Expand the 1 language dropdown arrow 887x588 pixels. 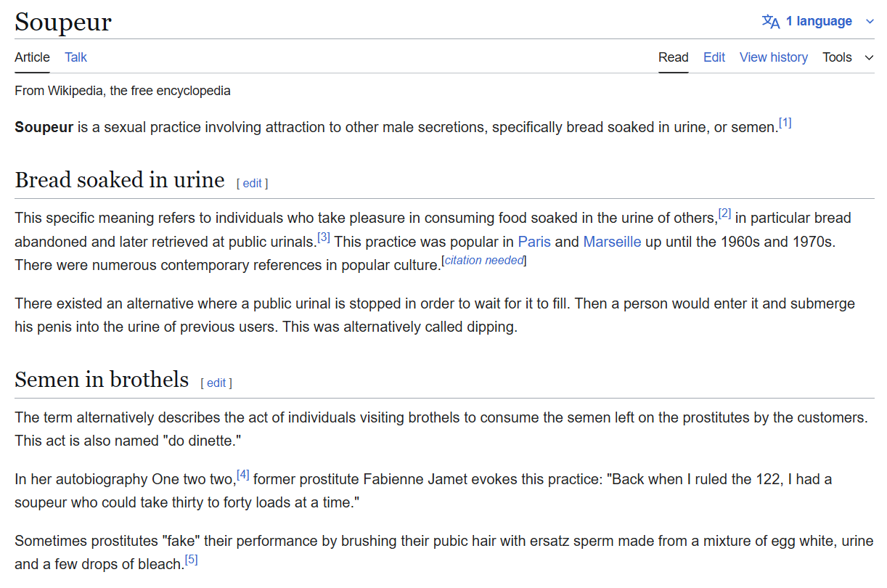pyautogui.click(x=870, y=22)
